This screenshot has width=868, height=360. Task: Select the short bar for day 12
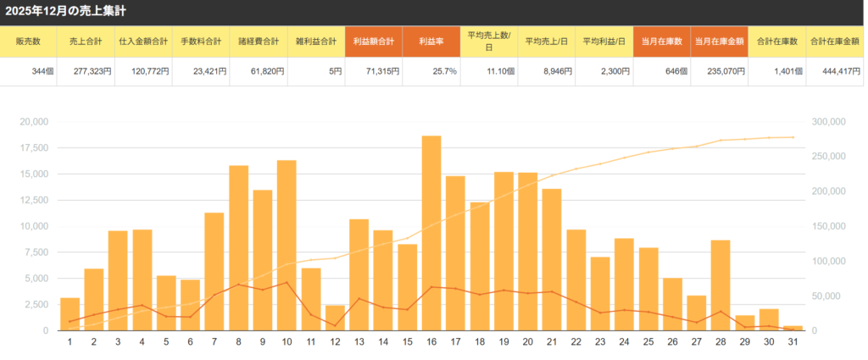(335, 318)
